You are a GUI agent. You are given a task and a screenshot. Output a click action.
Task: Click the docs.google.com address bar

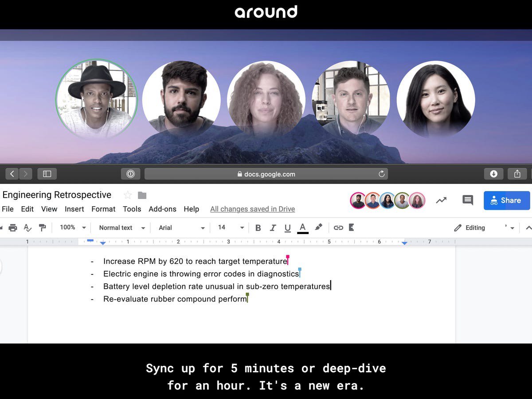(x=266, y=174)
